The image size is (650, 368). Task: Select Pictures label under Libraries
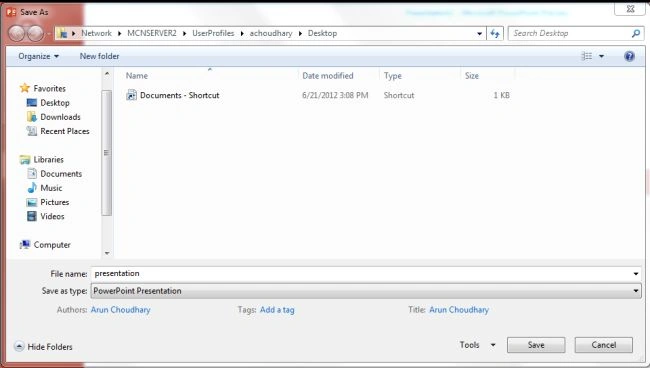tap(54, 202)
